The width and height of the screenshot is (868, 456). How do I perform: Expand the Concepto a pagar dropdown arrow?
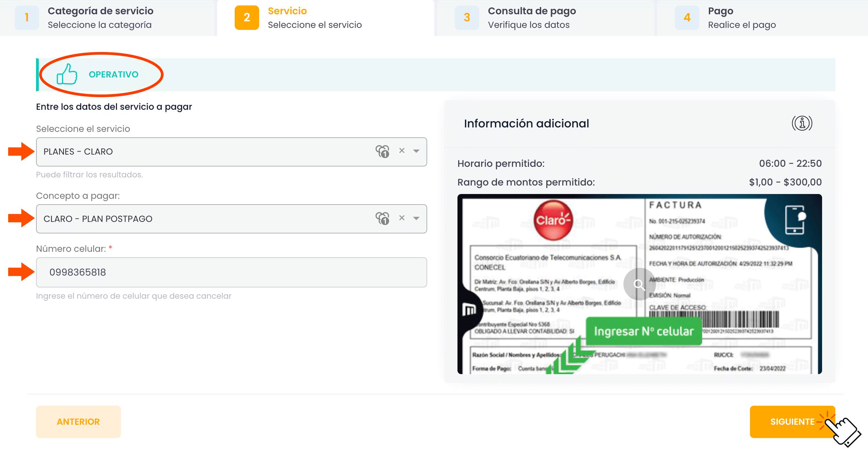(416, 218)
